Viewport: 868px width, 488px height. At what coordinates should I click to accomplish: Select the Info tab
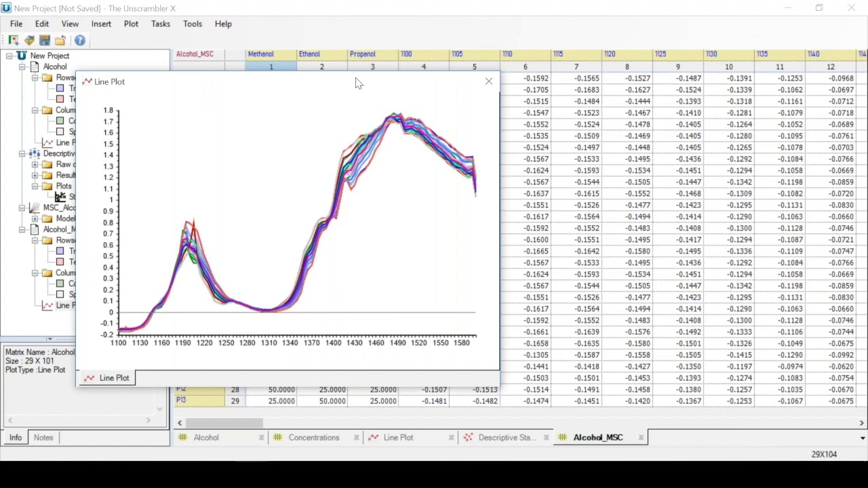tap(15, 437)
